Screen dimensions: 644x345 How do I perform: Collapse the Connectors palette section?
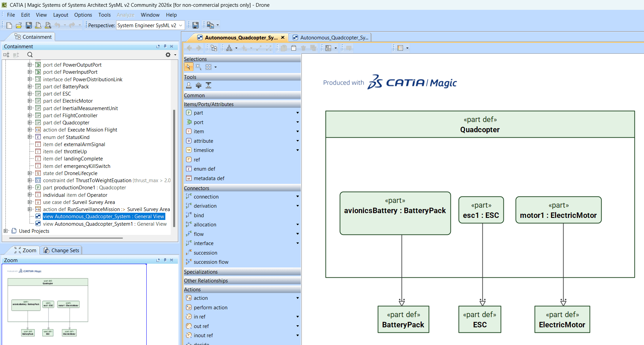click(x=242, y=188)
